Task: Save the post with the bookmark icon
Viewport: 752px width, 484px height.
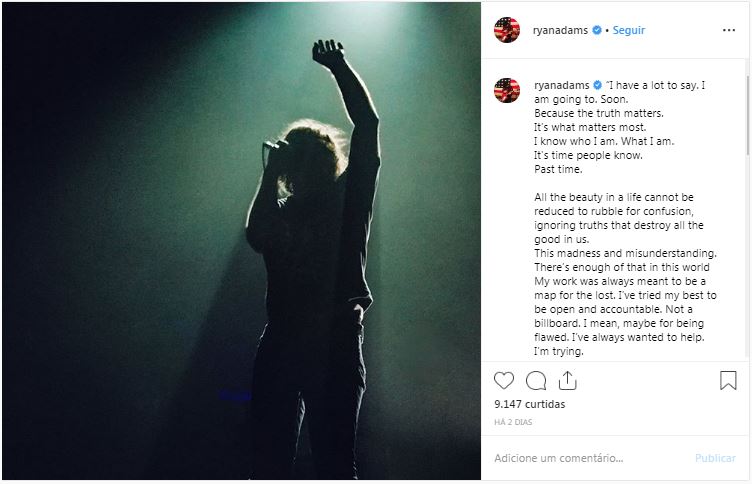Action: [728, 381]
